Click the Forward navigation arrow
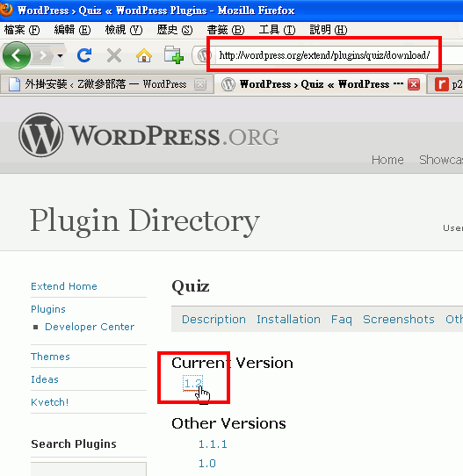 43,55
